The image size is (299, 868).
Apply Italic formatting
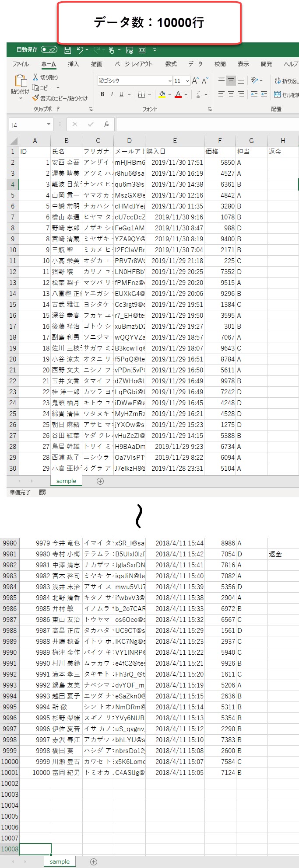[x=112, y=94]
